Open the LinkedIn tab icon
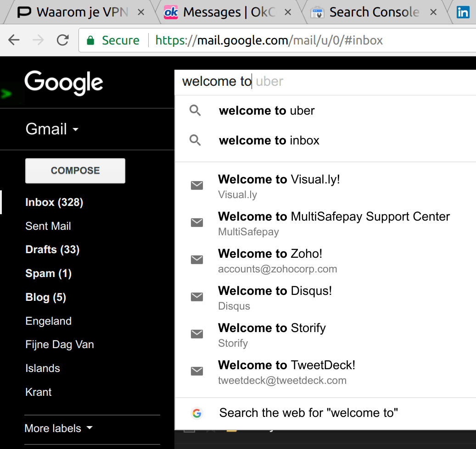 [463, 12]
